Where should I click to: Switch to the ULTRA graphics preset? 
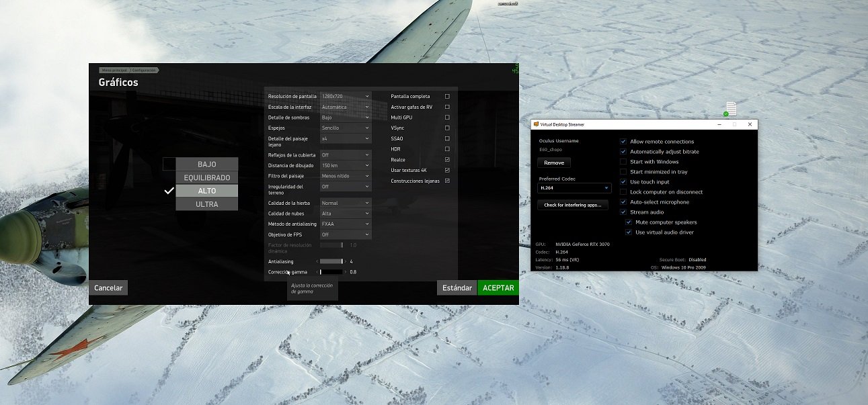click(206, 204)
